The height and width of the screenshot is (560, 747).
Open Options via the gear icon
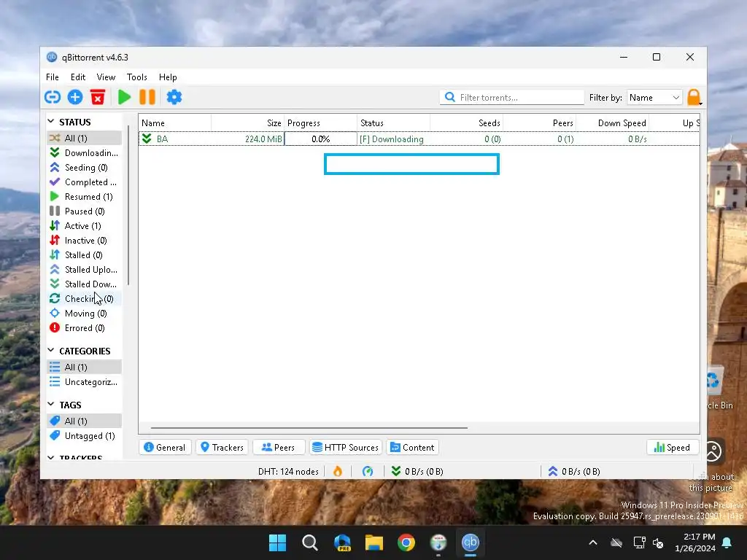[x=174, y=97]
